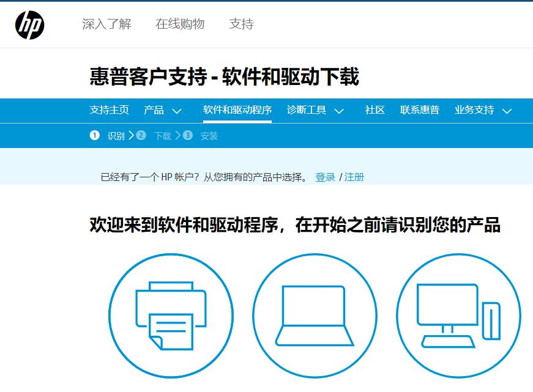The width and height of the screenshot is (533, 392).
Task: Open step 1 识别 in the progress bar
Action: click(108, 135)
